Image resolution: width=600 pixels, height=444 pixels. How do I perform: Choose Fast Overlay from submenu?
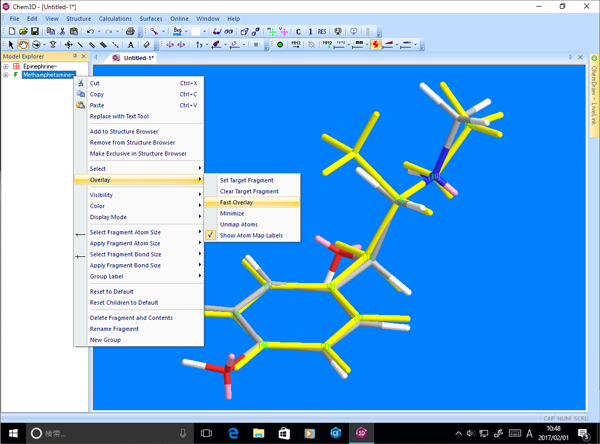click(x=236, y=202)
